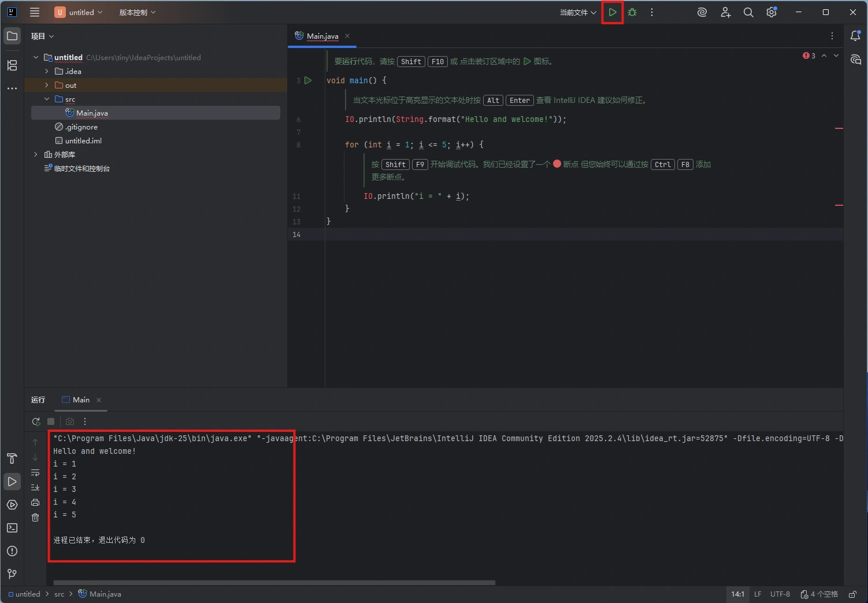Open the 当前文件 run configuration dropdown
This screenshot has width=868, height=603.
pos(577,12)
